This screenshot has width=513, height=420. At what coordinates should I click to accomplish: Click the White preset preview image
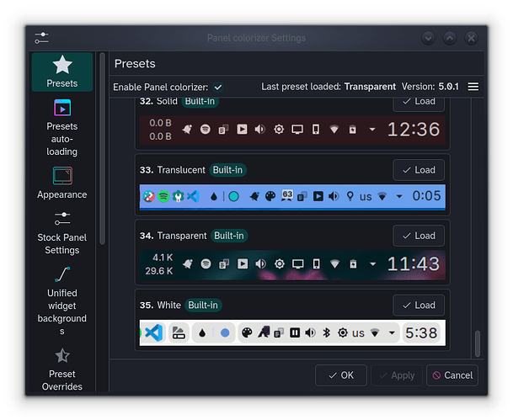tap(291, 332)
